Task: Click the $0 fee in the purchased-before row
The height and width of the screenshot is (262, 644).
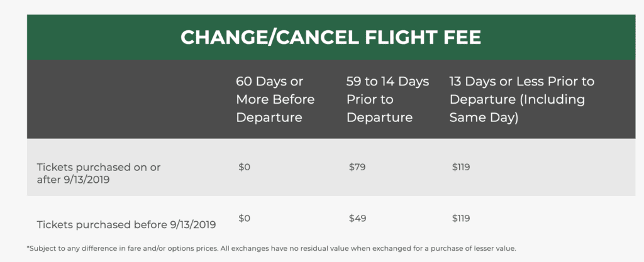Action: pos(245,219)
